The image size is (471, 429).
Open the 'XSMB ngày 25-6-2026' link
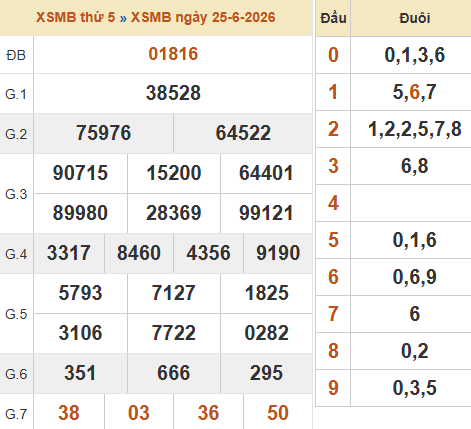click(x=203, y=17)
